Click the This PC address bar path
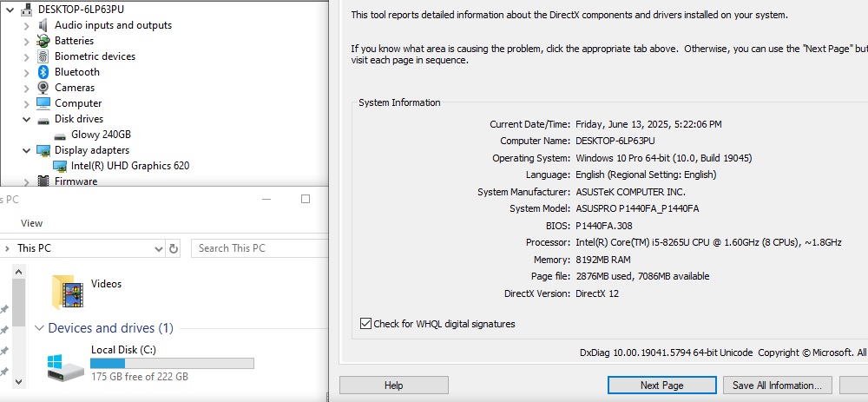868x402 pixels. tap(35, 248)
